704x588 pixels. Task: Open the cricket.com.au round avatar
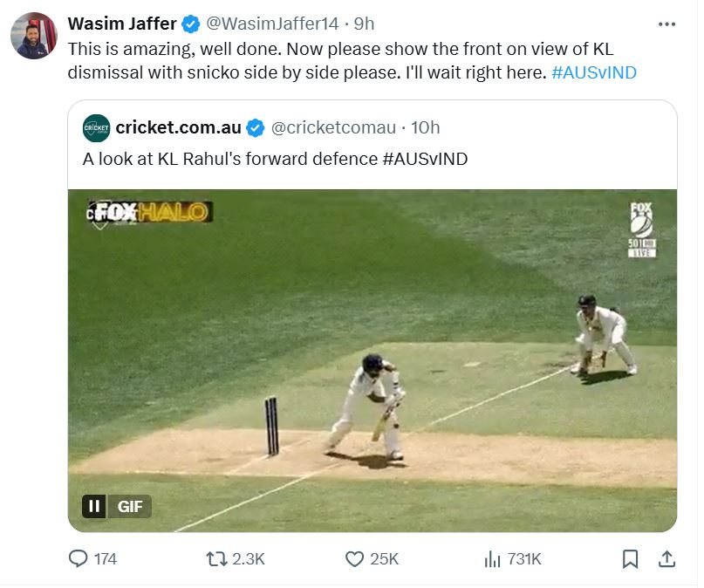[97, 128]
